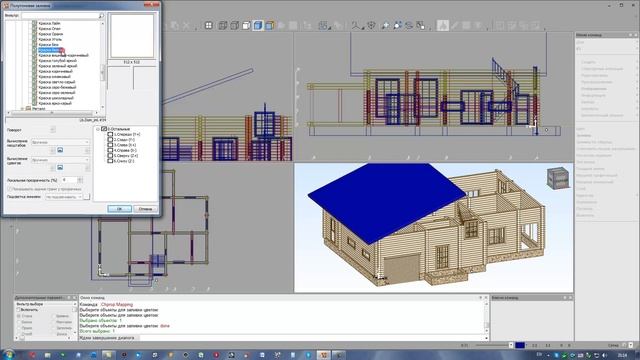This screenshot has height=360, width=640.
Task: Check the 5.Сверху side checkbox
Action: pyautogui.click(x=110, y=156)
